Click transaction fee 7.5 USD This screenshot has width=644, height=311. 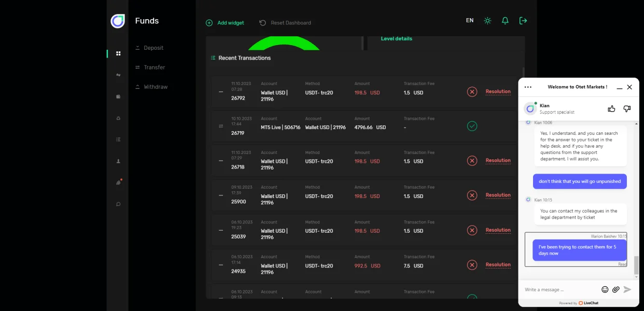pos(413,266)
